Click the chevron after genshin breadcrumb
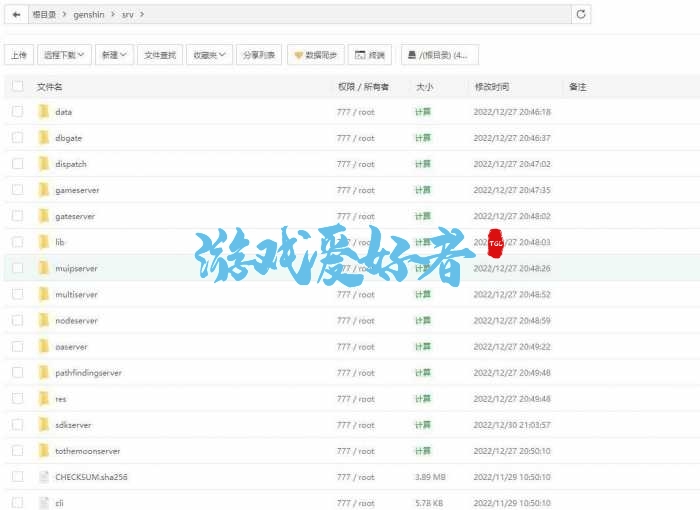Screen dimensions: 700x510 112,15
